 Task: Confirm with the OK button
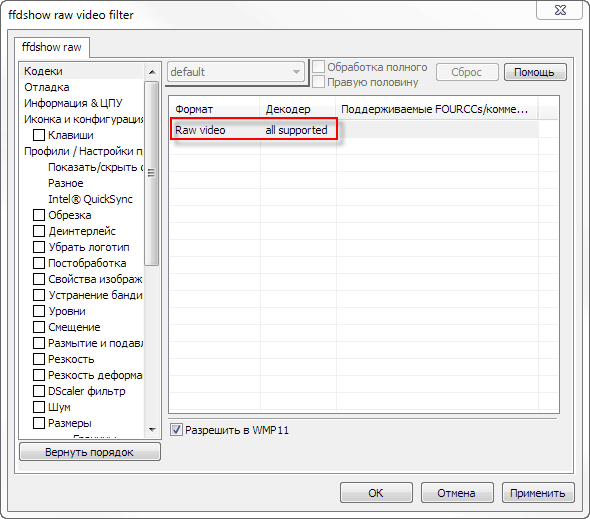376,493
